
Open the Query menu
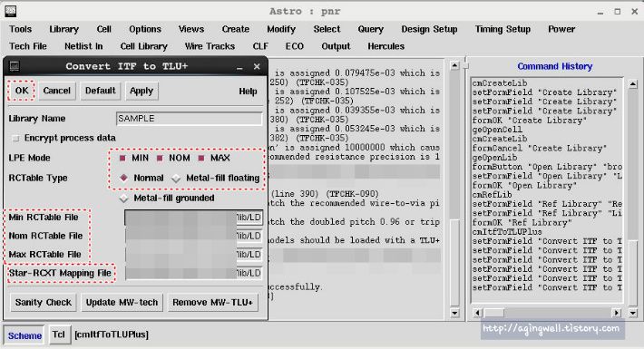pos(370,29)
